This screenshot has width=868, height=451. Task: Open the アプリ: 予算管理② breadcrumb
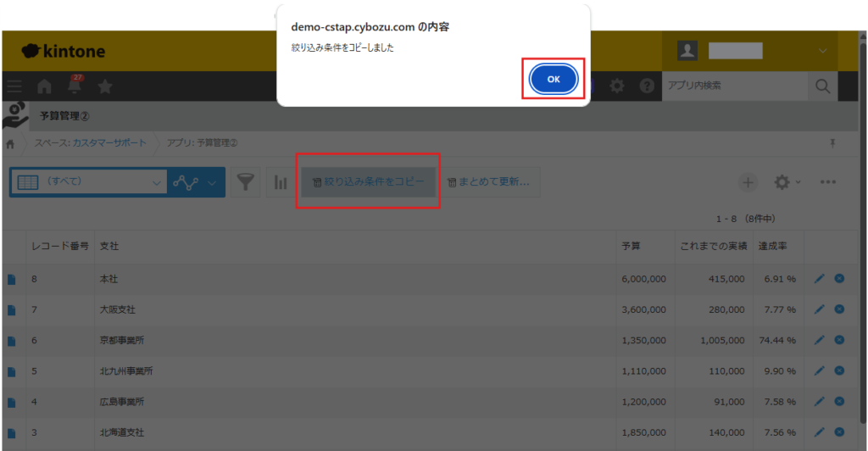[x=202, y=142]
